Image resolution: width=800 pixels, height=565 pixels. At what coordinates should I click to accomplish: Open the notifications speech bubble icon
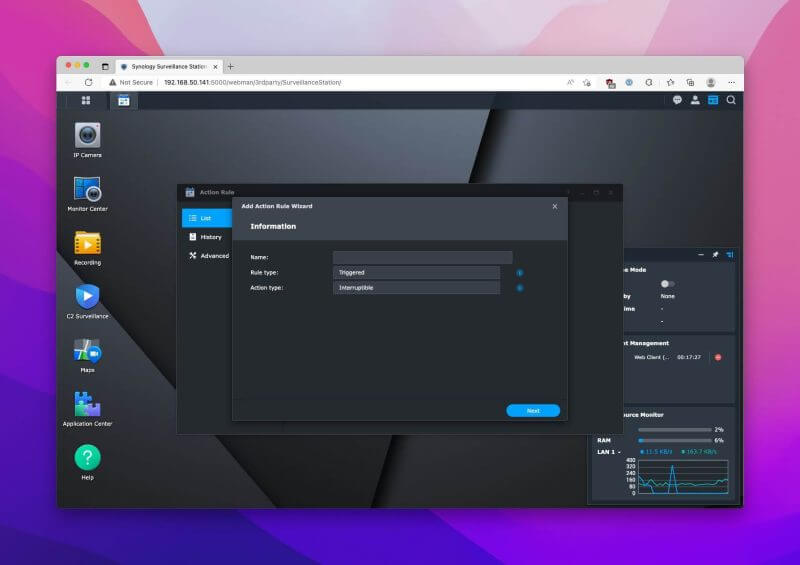pos(677,100)
